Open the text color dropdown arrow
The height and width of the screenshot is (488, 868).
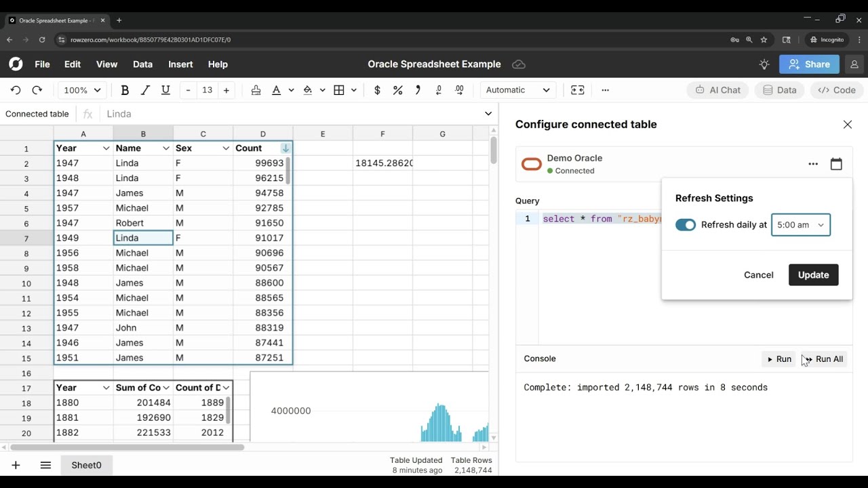292,90
